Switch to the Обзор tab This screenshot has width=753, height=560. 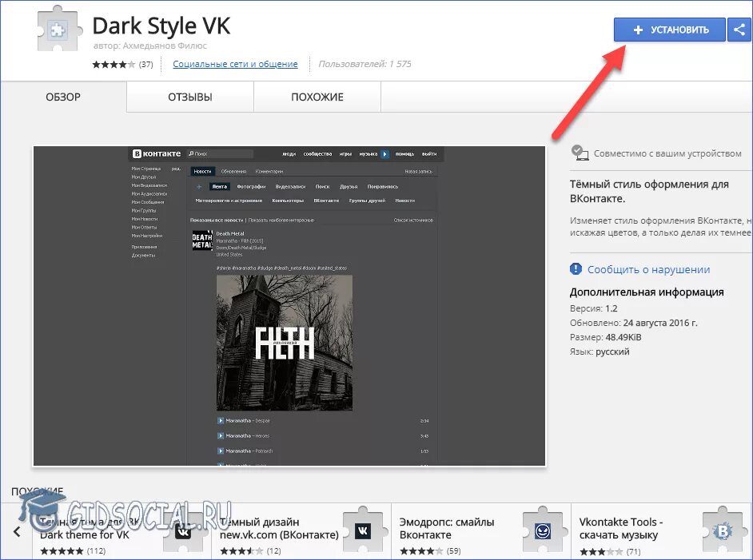click(63, 97)
